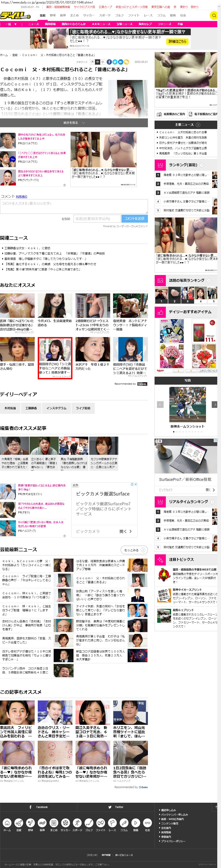Expand article with 続きを見る bar
This screenshot has width=221, height=868.
pos(74,123)
